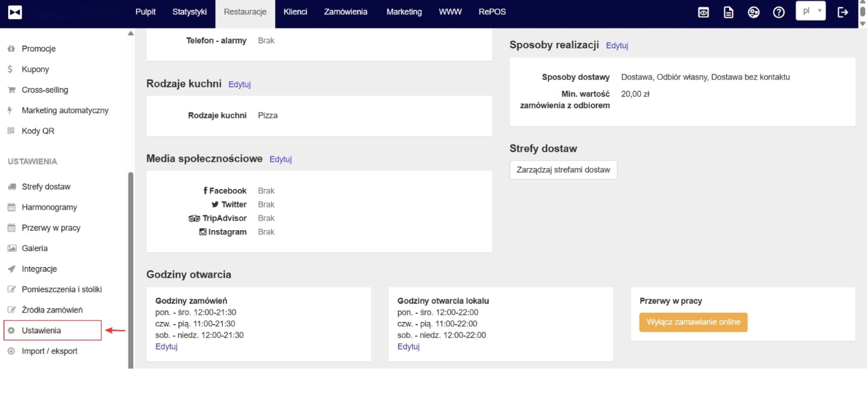The image size is (868, 412).
Task: Select Ustawienia in the sidebar
Action: click(x=41, y=331)
